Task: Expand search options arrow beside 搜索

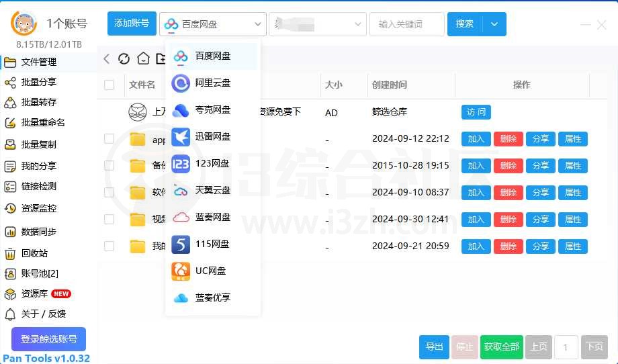Action: coord(494,24)
